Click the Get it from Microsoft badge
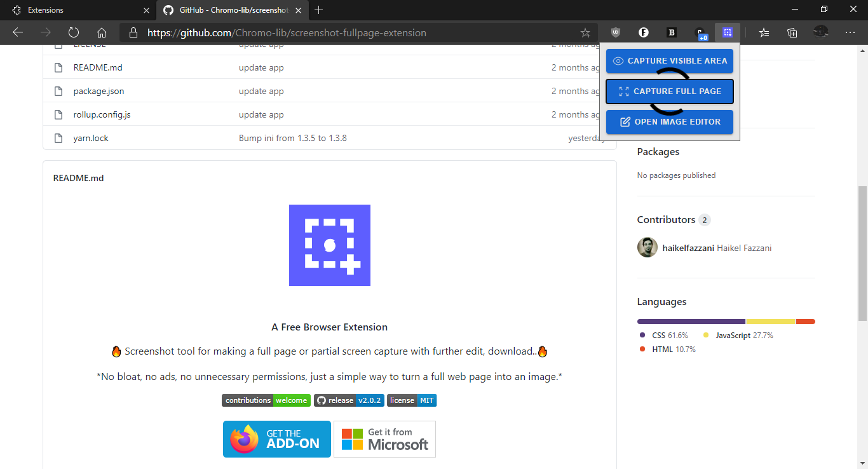 [384, 439]
